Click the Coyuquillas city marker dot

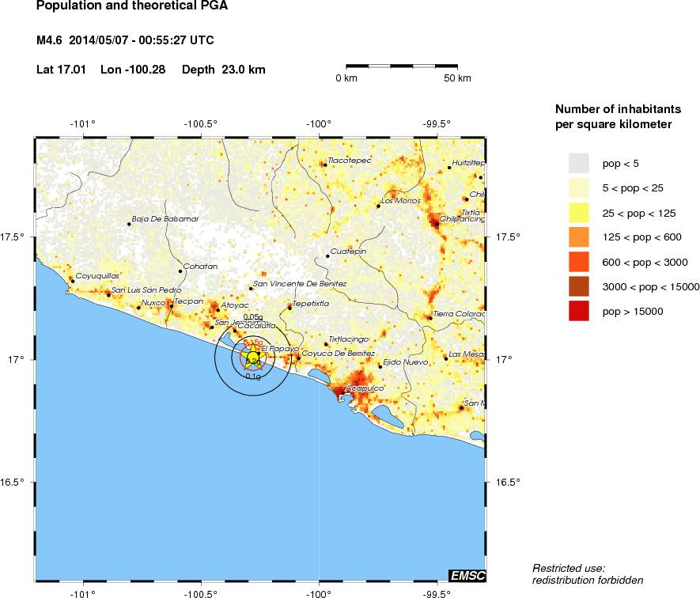click(x=73, y=281)
